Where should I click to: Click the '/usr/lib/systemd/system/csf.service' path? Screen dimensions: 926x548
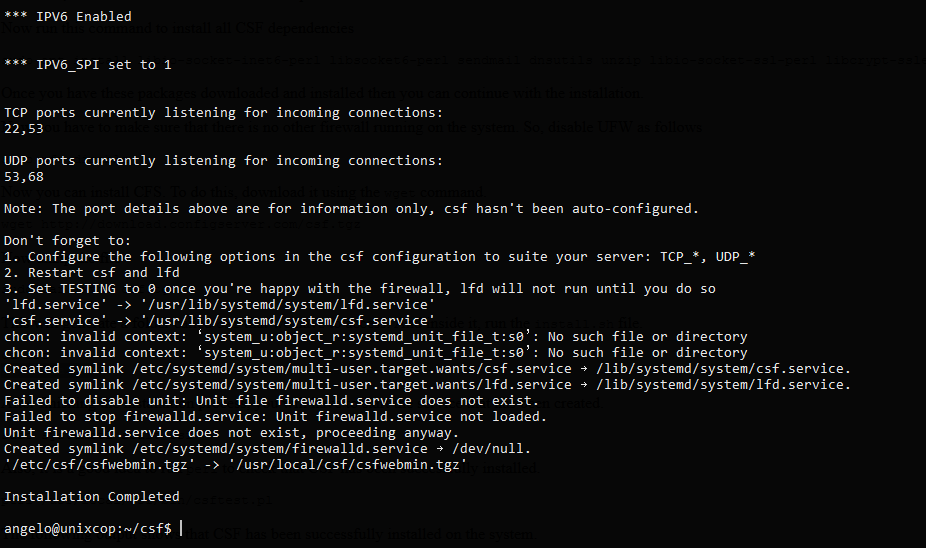(x=288, y=321)
